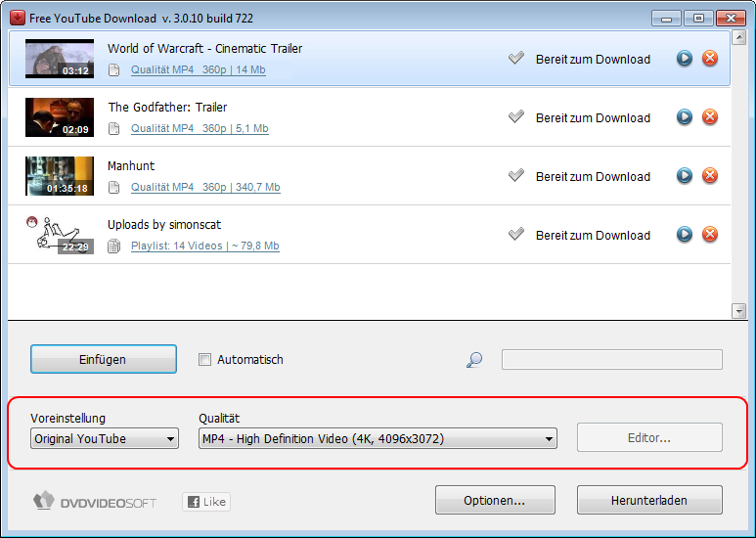Click checkmark icon in World of Warcraft row
756x538 pixels.
(x=515, y=59)
